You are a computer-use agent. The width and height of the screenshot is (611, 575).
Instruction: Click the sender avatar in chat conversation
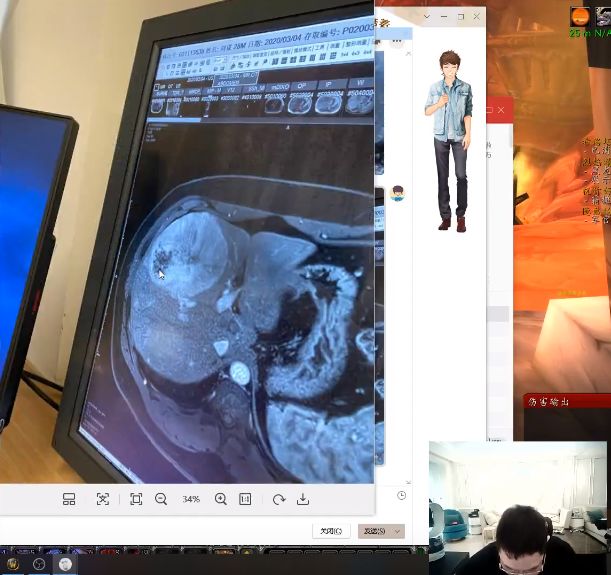click(397, 193)
